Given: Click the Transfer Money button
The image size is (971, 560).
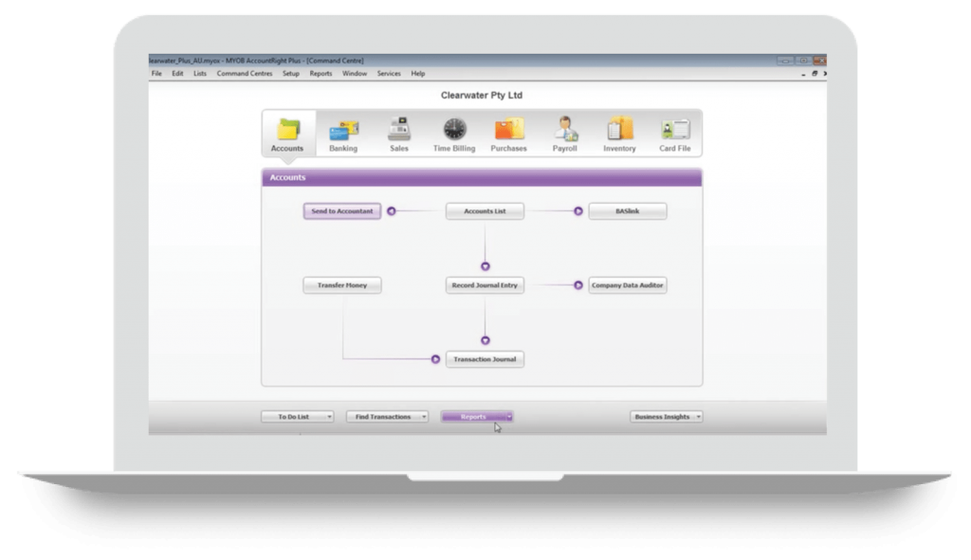Looking at the screenshot, I should (x=341, y=285).
